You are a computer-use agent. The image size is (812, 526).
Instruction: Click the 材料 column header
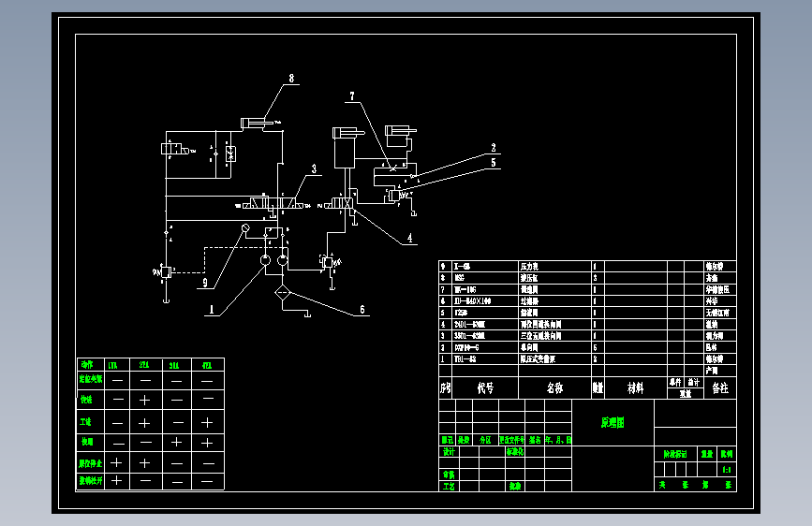[x=635, y=387]
